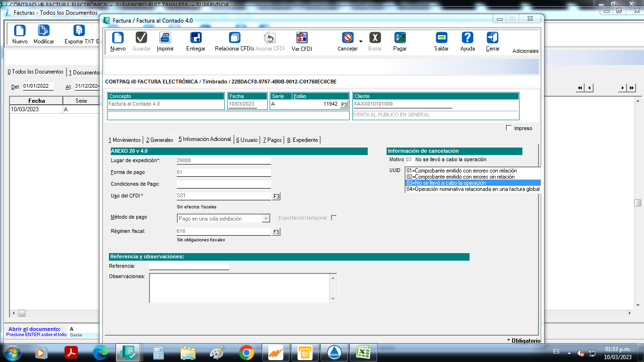Viewport: 644px width, 362px height.
Task: Switch to 1 Movimientos tab
Action: [x=124, y=140]
